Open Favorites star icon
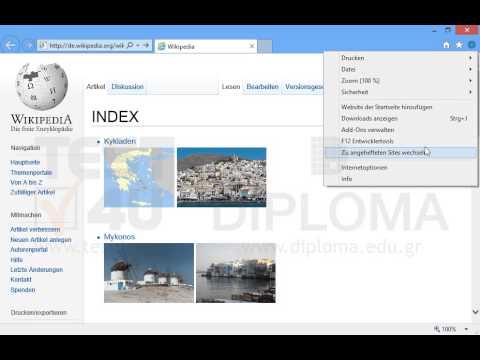480x360 pixels. (459, 45)
